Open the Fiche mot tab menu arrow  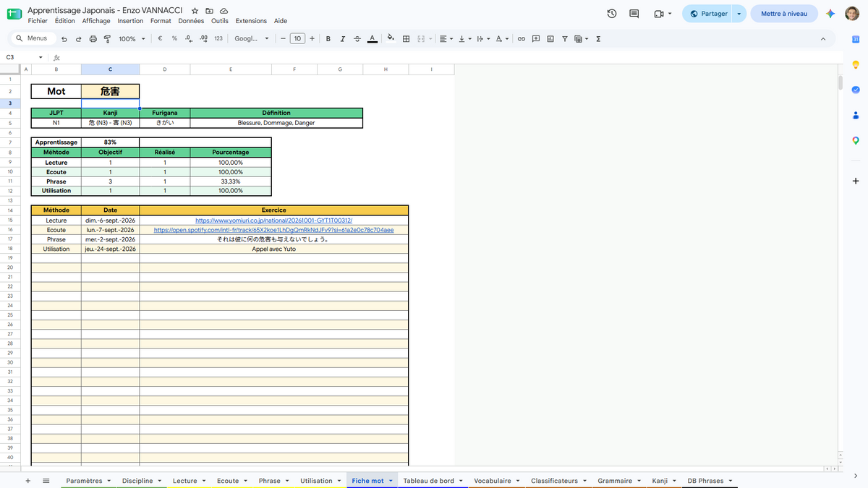click(391, 481)
